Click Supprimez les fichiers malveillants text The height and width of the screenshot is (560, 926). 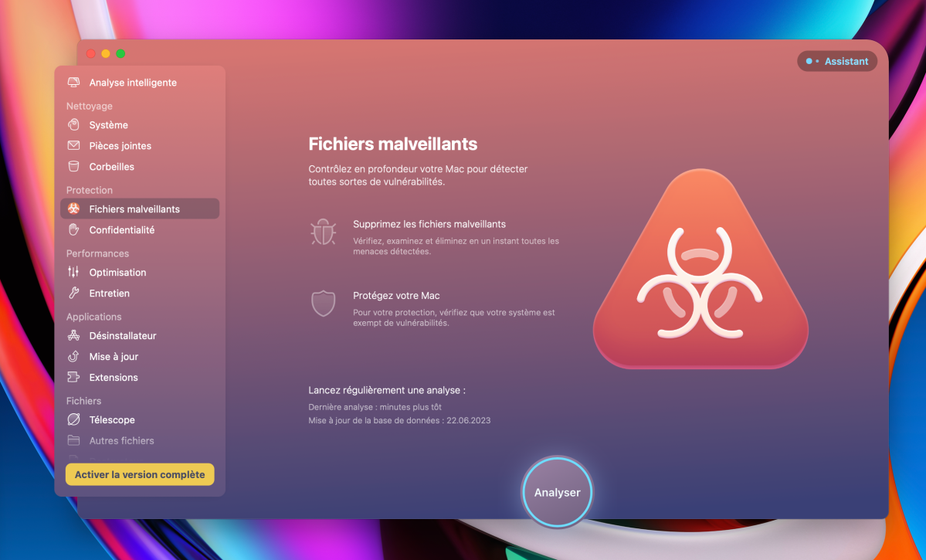[429, 224]
